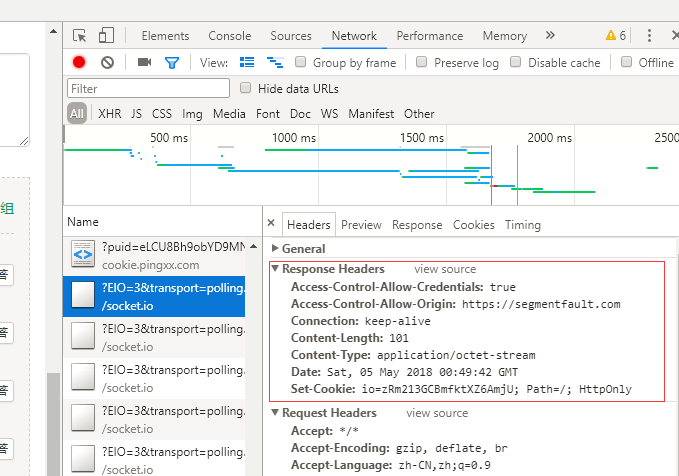Click the Set-Cookie header value

click(x=497, y=389)
